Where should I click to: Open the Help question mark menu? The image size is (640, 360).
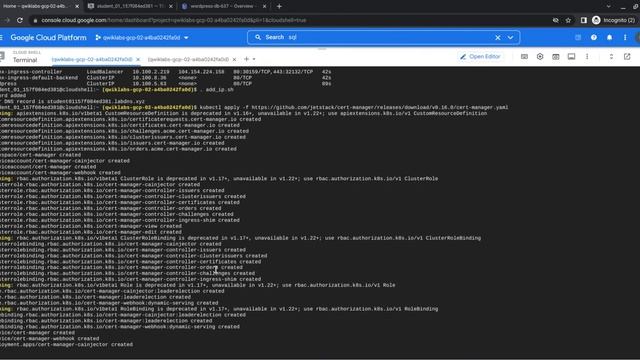coord(593,38)
